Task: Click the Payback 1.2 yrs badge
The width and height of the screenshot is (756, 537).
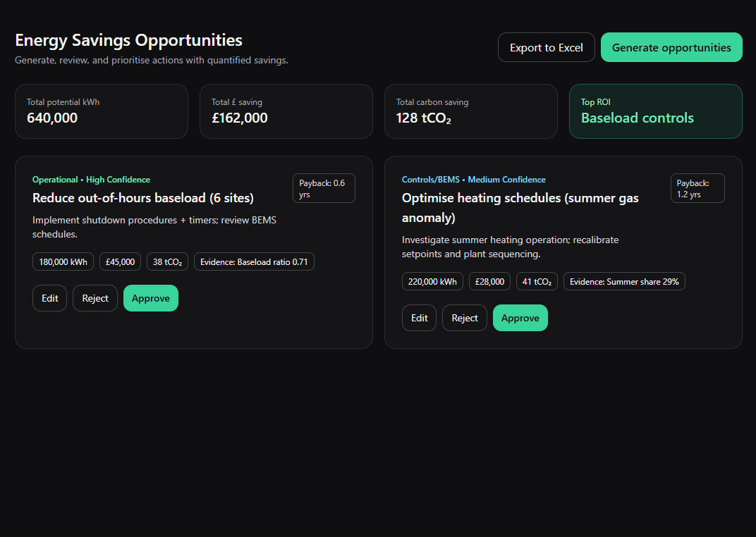Action: (x=697, y=187)
